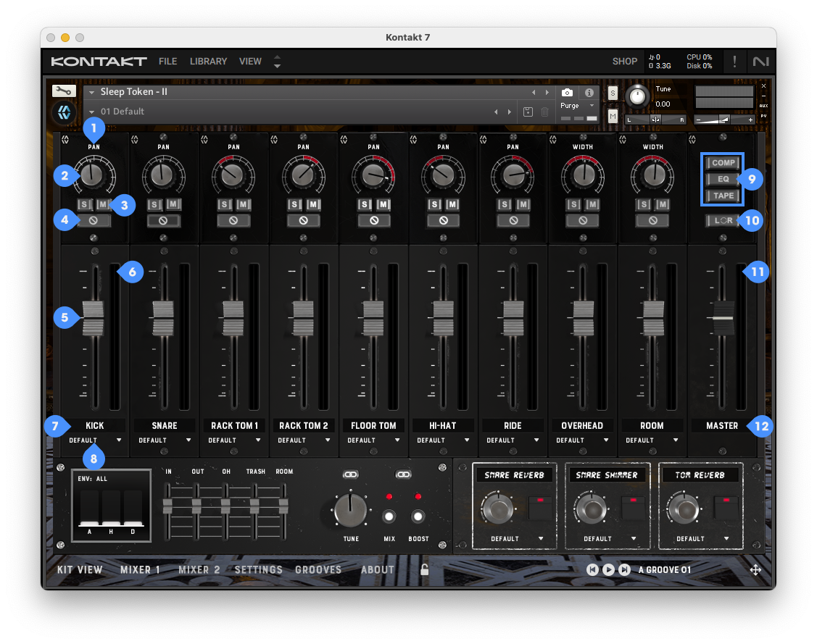The width and height of the screenshot is (817, 644).
Task: Mute the HI-HAT channel
Action: [452, 205]
